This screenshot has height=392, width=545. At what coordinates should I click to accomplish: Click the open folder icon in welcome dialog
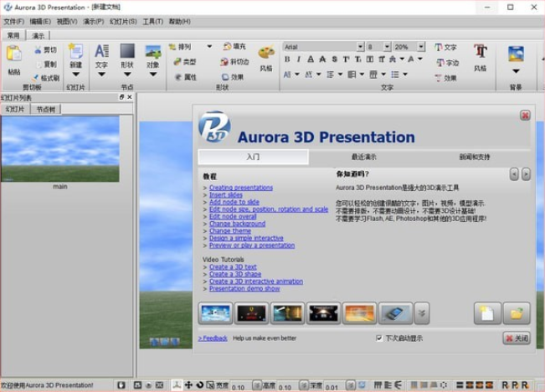click(x=517, y=313)
